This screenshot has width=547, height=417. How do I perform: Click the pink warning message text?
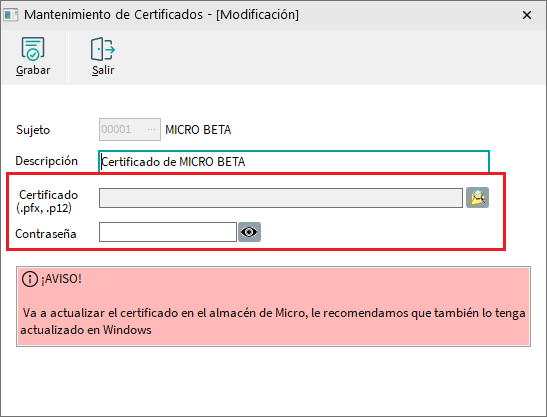(x=273, y=321)
